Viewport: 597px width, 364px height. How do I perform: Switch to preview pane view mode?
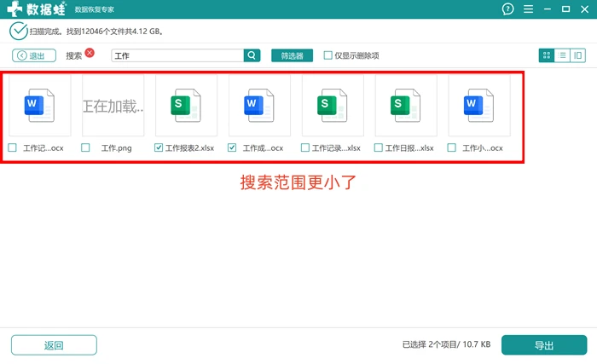tap(577, 55)
